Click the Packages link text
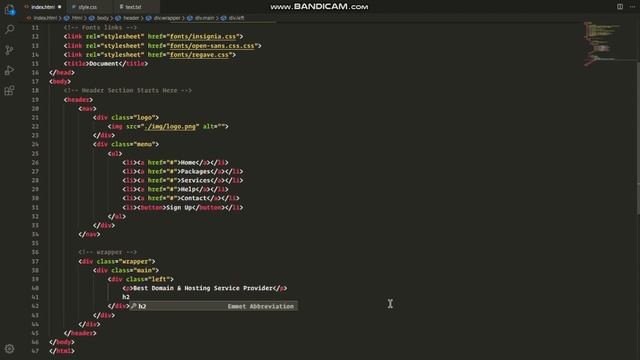The height and width of the screenshot is (360, 640). tap(196, 171)
